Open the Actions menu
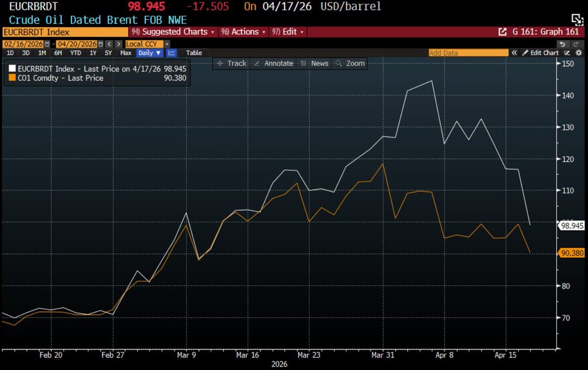The height and width of the screenshot is (370, 588). click(x=243, y=32)
